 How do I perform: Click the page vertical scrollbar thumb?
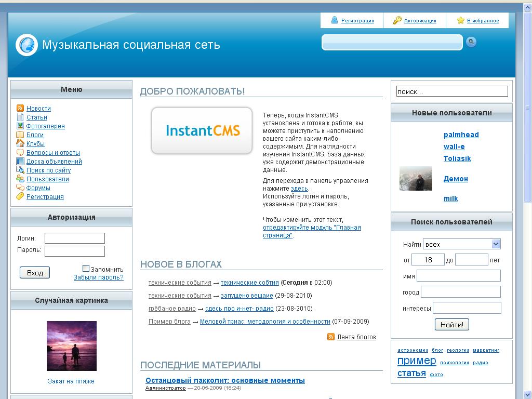(528, 108)
